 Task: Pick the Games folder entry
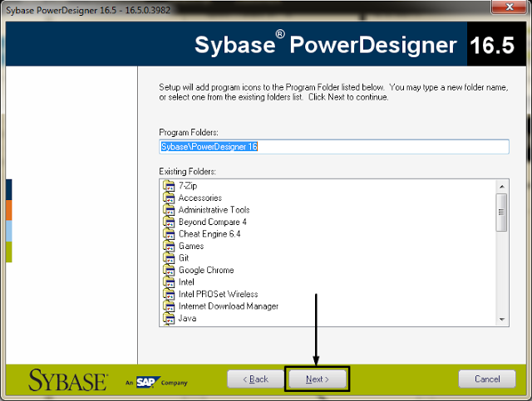191,246
